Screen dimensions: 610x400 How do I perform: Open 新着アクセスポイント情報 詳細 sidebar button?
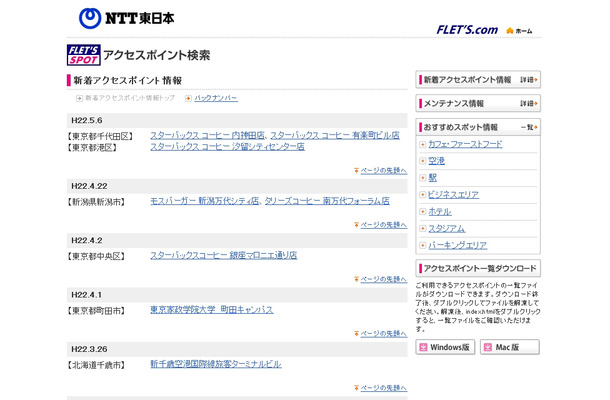[x=478, y=80]
